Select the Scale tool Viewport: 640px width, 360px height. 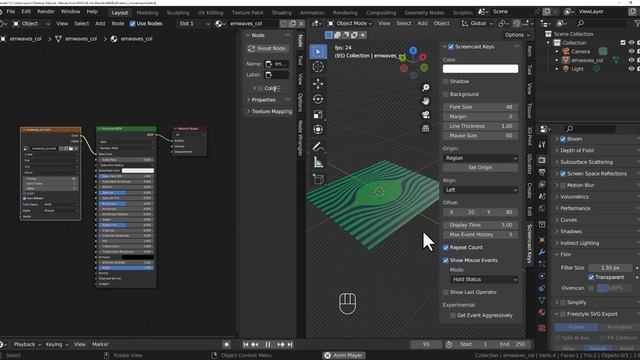(318, 114)
